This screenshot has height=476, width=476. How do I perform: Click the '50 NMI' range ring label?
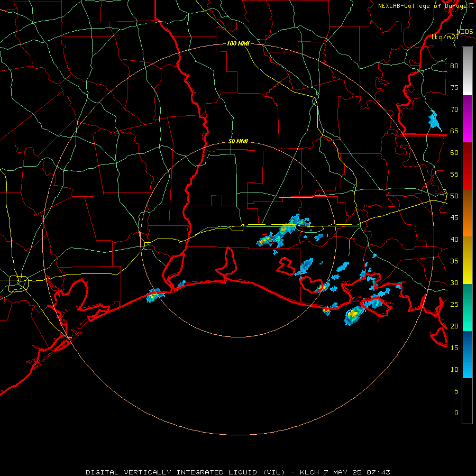click(238, 141)
